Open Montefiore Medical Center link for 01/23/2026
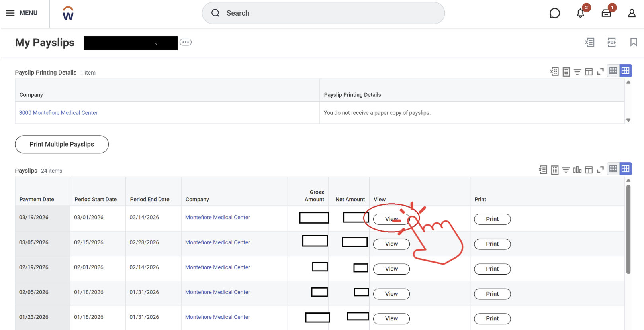This screenshot has height=330, width=644. point(217,317)
